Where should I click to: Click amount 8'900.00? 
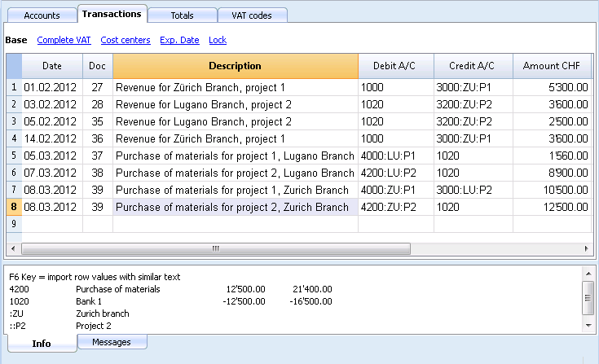tap(553, 173)
